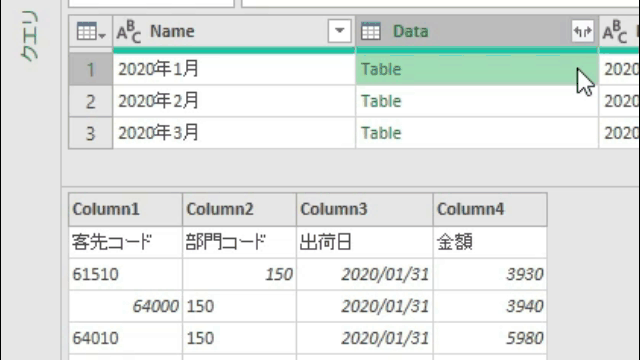Click the ABC text type icon of Name column
Screen dimensions: 640x360
click(x=129, y=32)
